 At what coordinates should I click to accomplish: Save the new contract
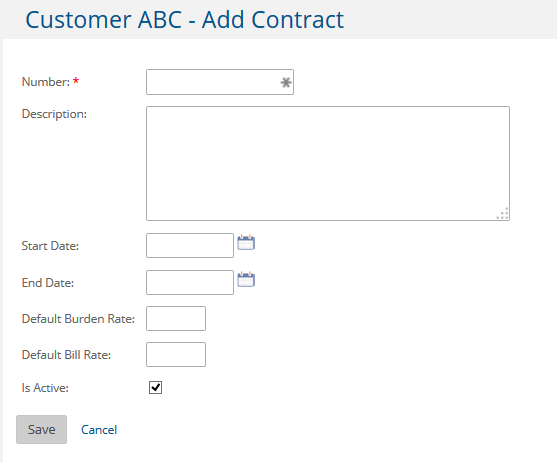pos(42,429)
